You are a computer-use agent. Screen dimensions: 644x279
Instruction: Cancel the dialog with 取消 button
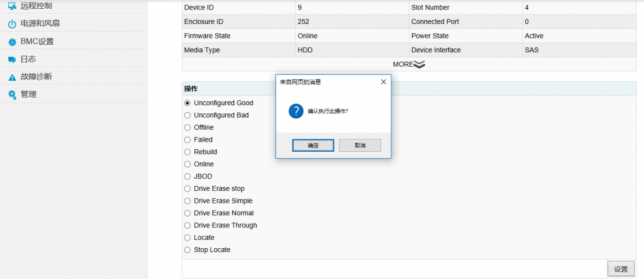point(360,145)
